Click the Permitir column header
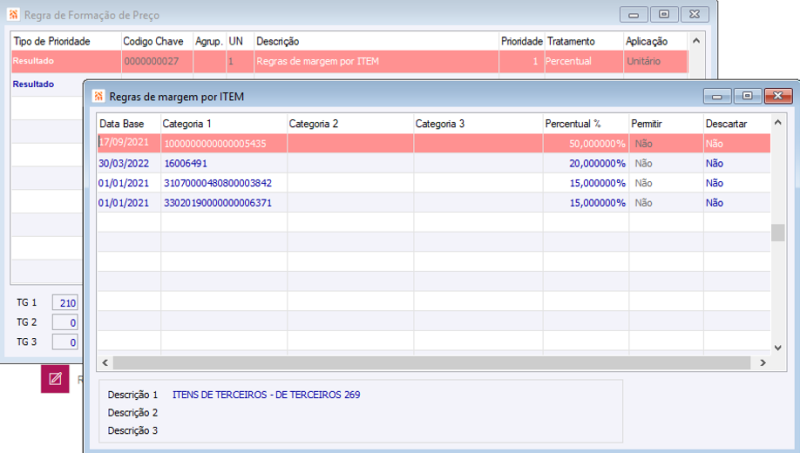 pos(646,123)
